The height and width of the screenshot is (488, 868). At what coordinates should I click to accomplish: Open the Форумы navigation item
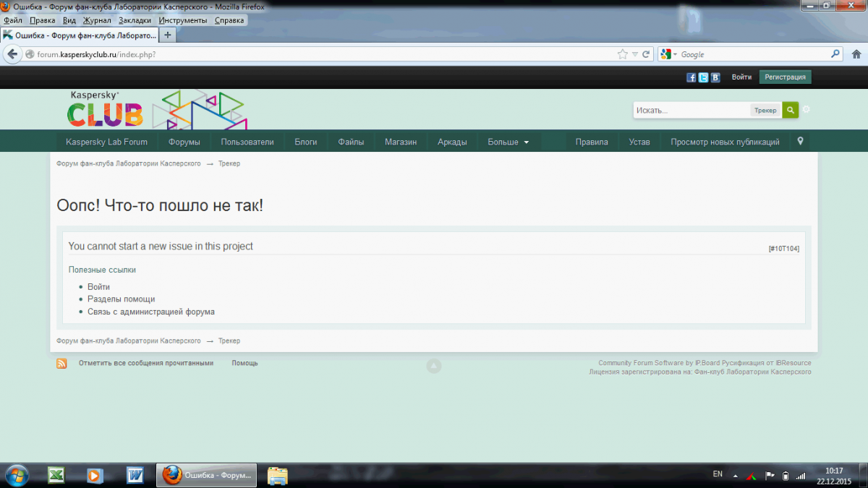tap(184, 142)
